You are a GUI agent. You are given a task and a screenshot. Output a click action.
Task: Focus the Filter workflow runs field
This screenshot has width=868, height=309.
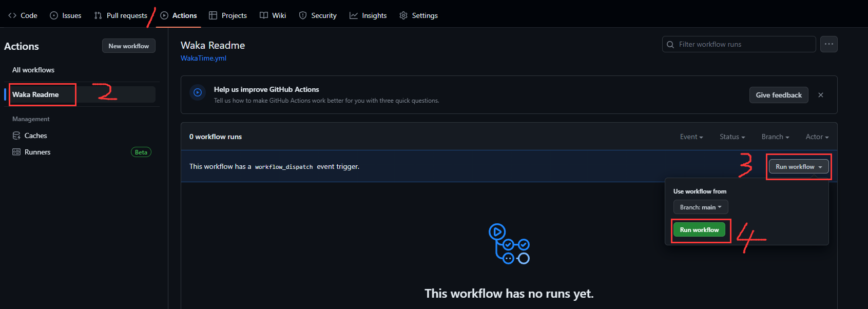[x=739, y=44]
